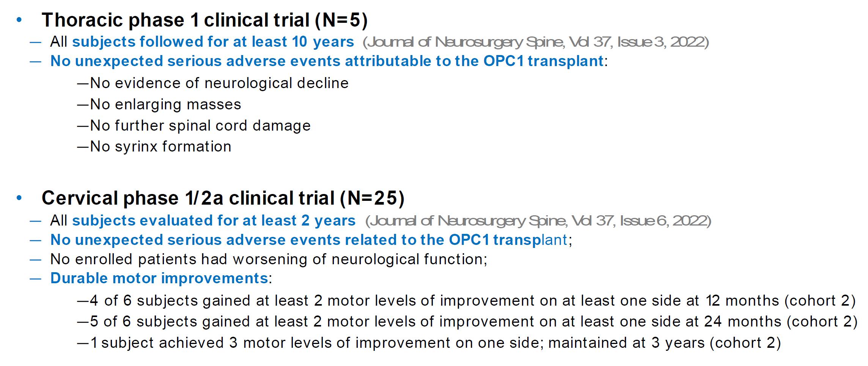Image resolution: width=868 pixels, height=366 pixels.
Task: Click "No enrolled patients had worsening" line
Action: (269, 259)
